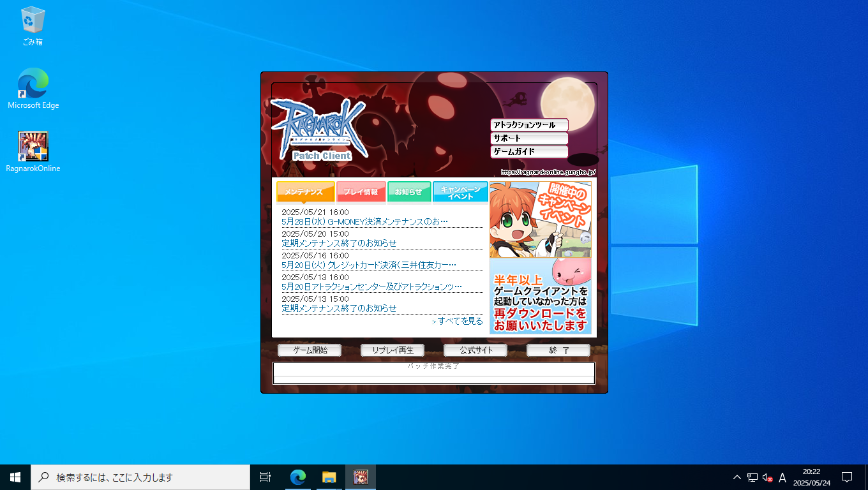Switch to the キャンペーンイベント tab

(x=460, y=192)
